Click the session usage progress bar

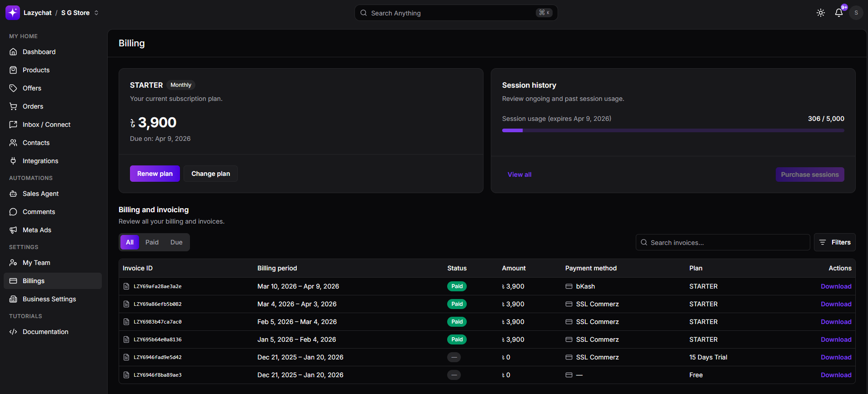673,130
